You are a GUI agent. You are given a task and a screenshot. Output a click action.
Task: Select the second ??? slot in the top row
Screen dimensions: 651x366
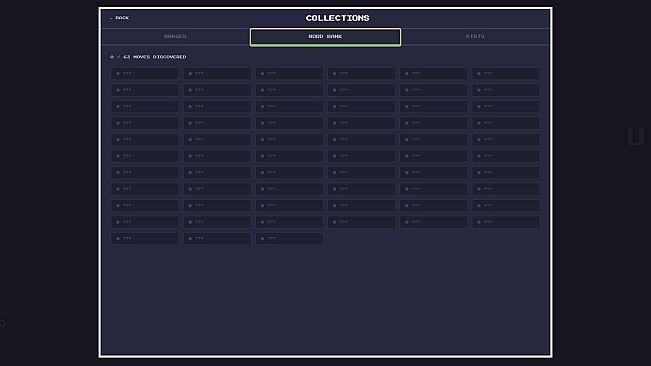click(217, 74)
